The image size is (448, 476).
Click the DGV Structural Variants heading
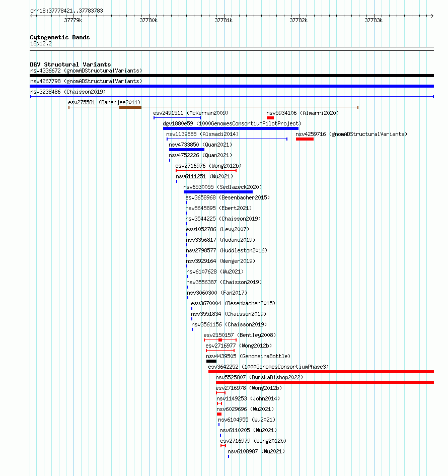pos(70,64)
